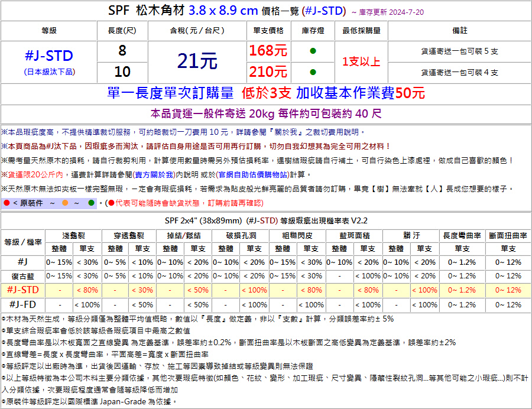Screen dimensions: 532x409
Task: Click the title text "松木角材"
Action: click(160, 11)
